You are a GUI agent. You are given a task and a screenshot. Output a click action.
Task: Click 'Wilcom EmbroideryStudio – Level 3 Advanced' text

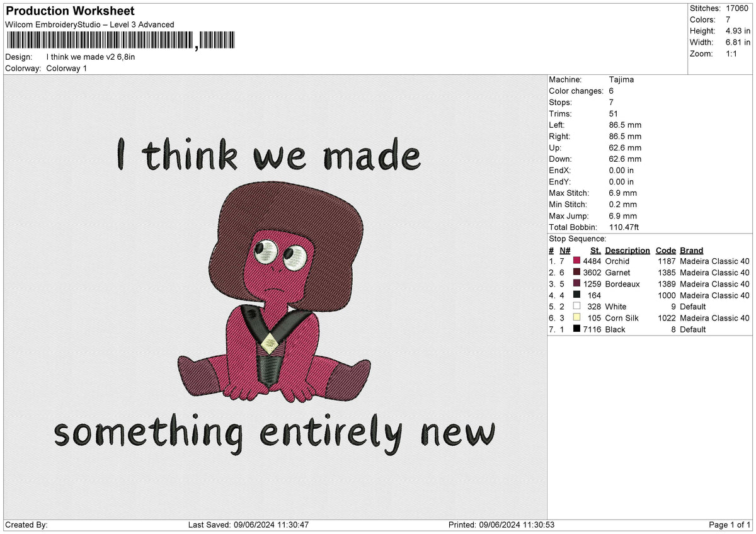pos(89,25)
